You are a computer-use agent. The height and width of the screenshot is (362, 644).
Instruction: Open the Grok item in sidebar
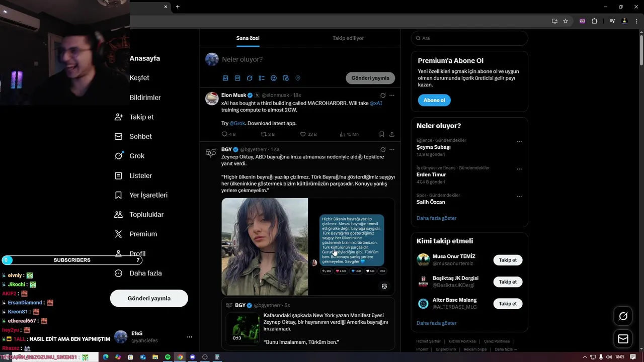tap(130, 156)
